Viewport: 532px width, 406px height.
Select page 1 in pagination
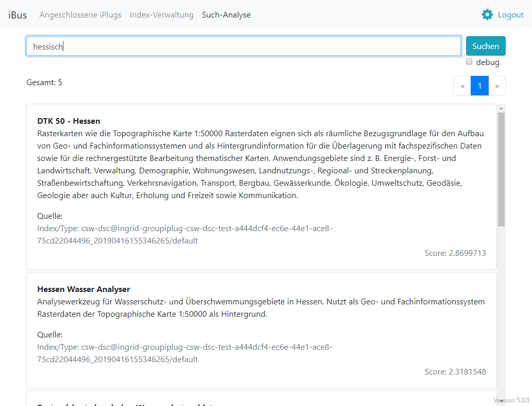point(479,86)
